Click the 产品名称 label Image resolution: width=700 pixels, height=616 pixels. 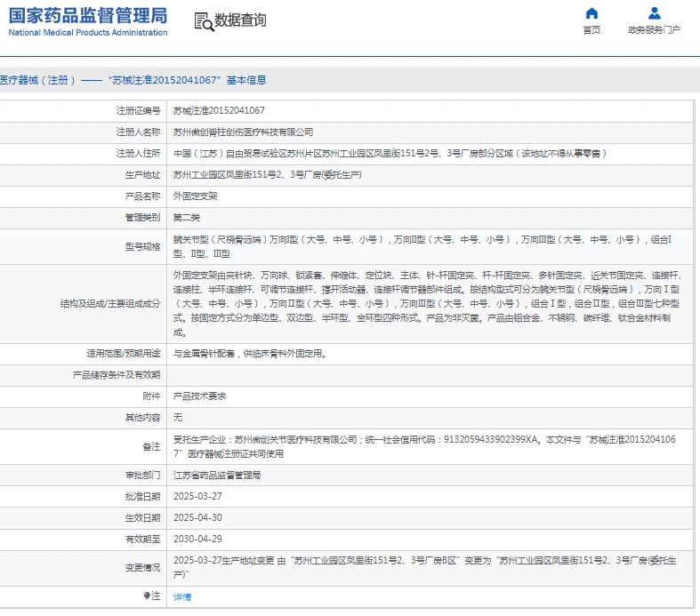click(x=142, y=196)
